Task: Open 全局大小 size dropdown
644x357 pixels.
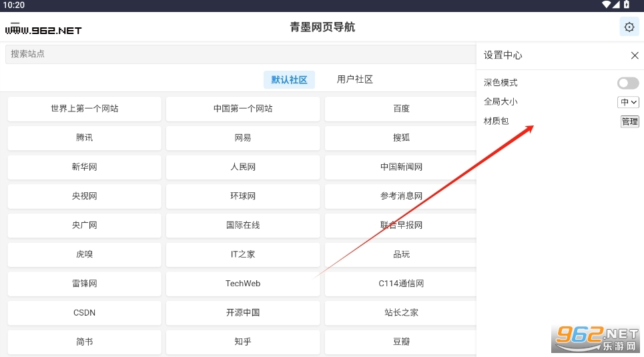Action: click(x=628, y=102)
